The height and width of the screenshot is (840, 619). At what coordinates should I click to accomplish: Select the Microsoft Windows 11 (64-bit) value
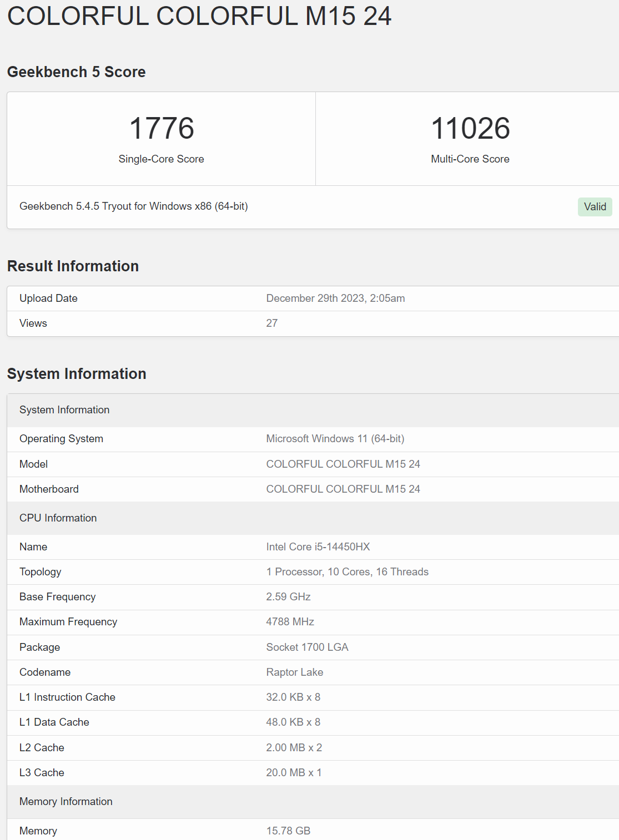click(x=335, y=439)
